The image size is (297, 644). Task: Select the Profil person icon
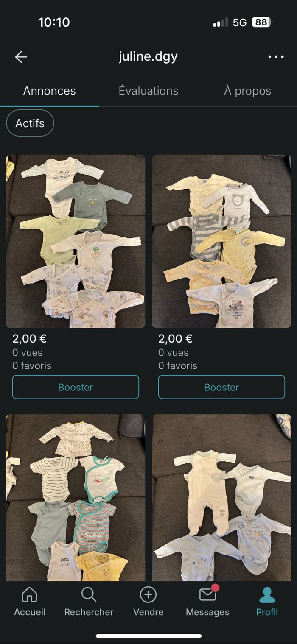pyautogui.click(x=267, y=595)
